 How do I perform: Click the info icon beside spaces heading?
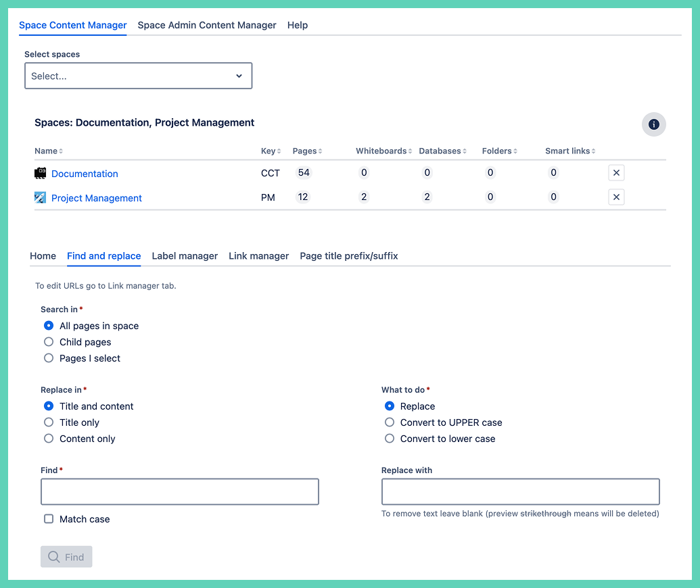[653, 124]
